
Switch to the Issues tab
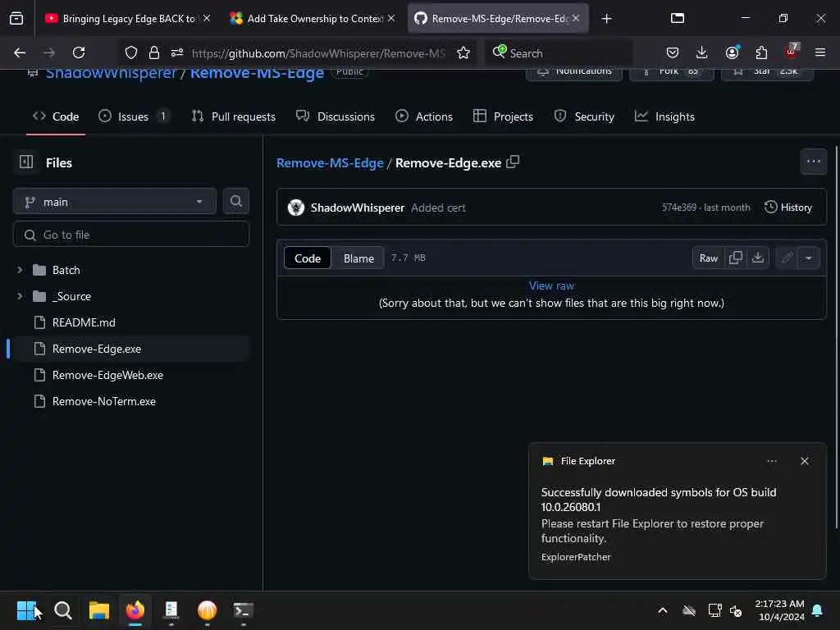coord(134,116)
